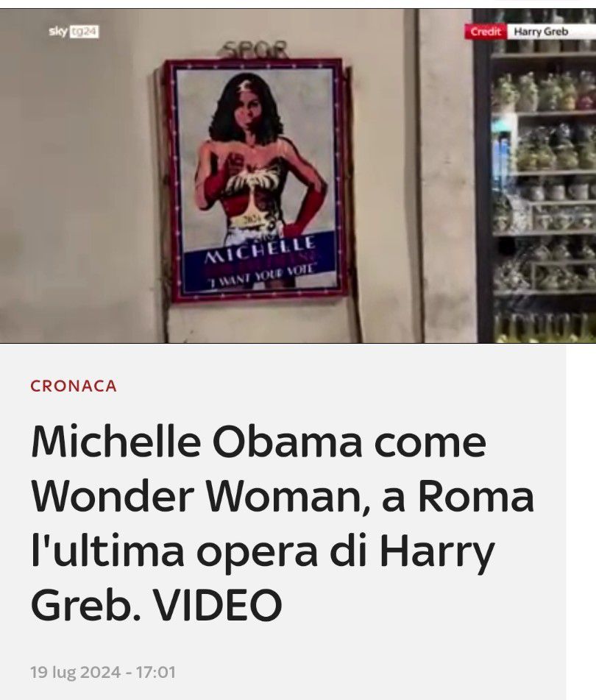Click the tg24 box in the logo

(85, 32)
